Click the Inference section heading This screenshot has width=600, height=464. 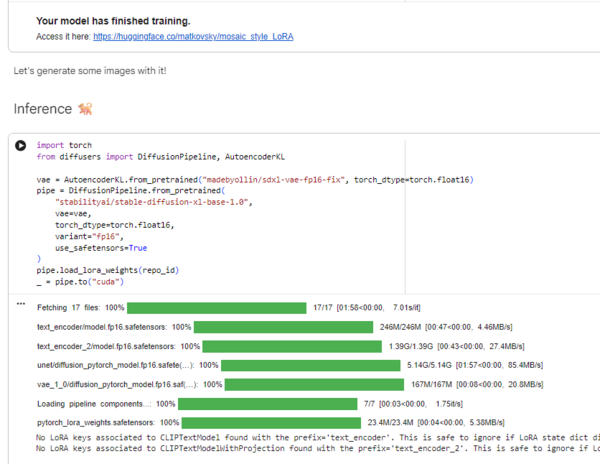click(43, 108)
